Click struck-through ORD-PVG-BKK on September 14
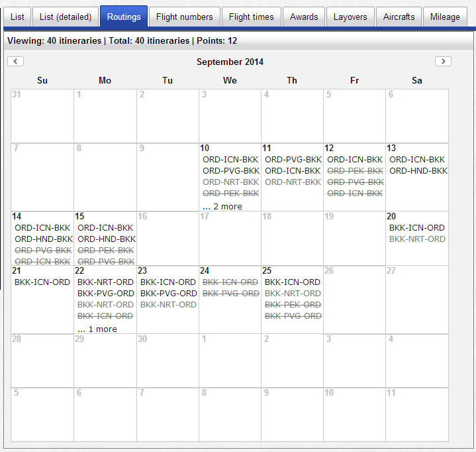Viewport: 476px width, 452px height. tap(43, 251)
